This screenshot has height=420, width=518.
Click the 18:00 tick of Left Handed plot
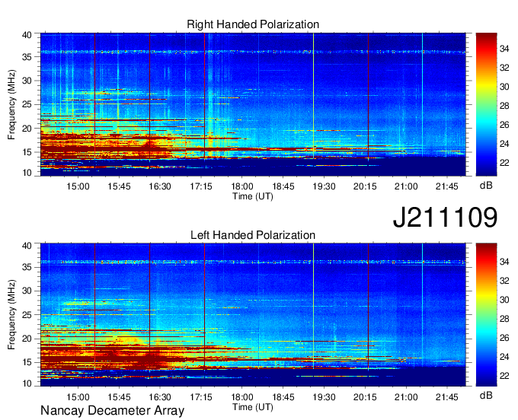tap(241, 397)
